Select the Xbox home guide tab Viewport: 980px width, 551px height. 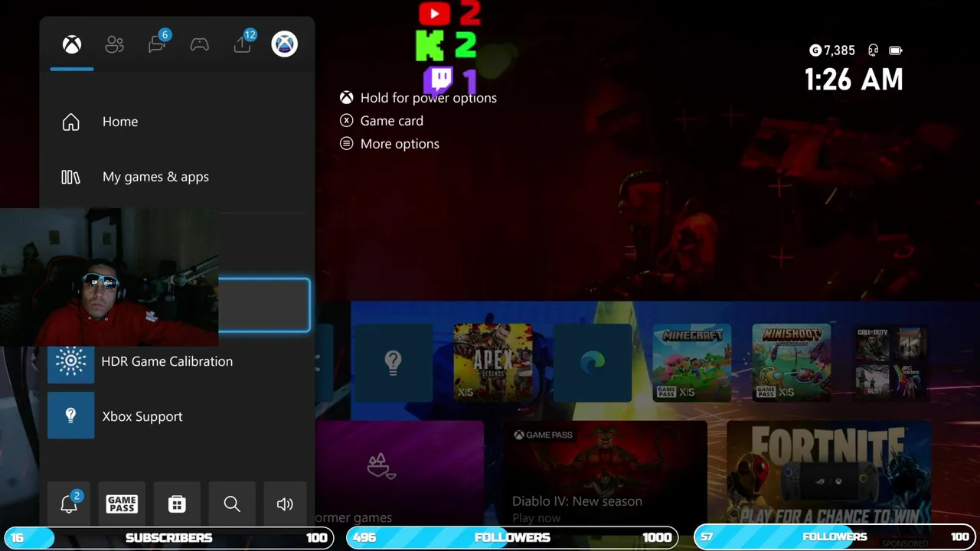click(x=72, y=44)
